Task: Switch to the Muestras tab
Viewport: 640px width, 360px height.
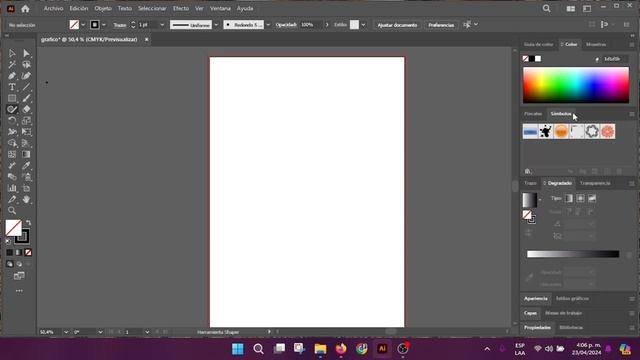Action: [596, 44]
